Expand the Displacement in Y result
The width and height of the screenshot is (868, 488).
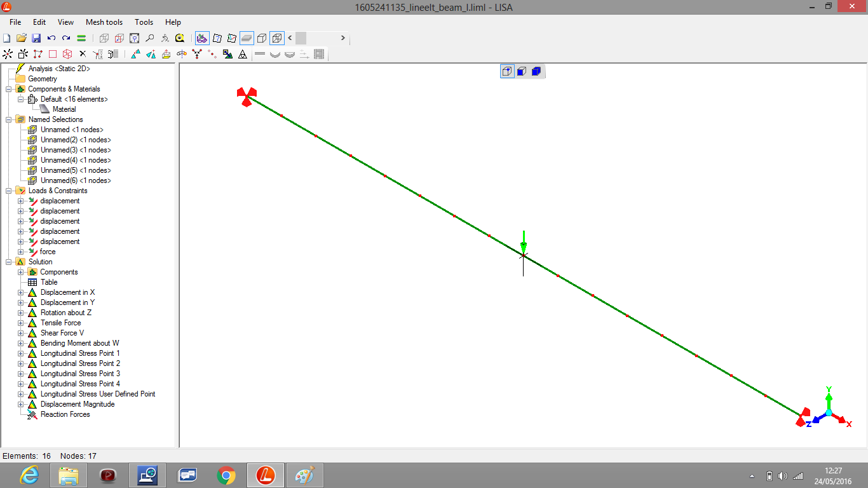[x=21, y=302]
